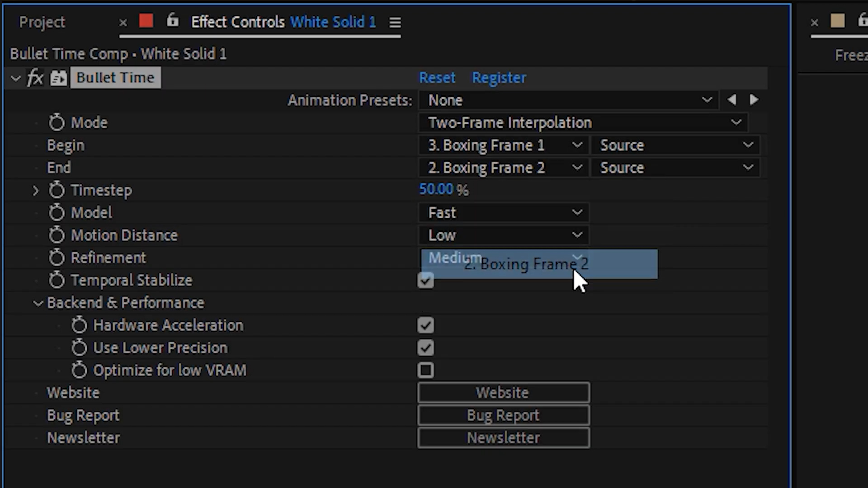Screen dimensions: 868x488
Task: Toggle the Hardware Acceleration checkbox
Action: click(x=426, y=325)
